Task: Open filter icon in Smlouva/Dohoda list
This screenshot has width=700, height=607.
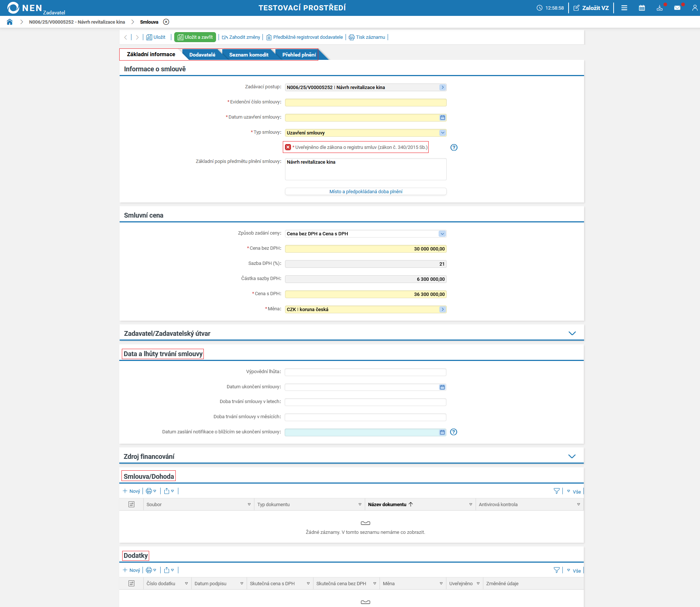Action: 556,491
